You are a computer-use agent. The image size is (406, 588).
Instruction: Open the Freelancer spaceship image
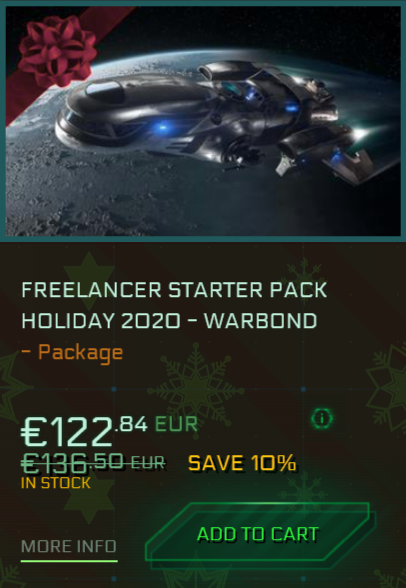click(x=203, y=121)
